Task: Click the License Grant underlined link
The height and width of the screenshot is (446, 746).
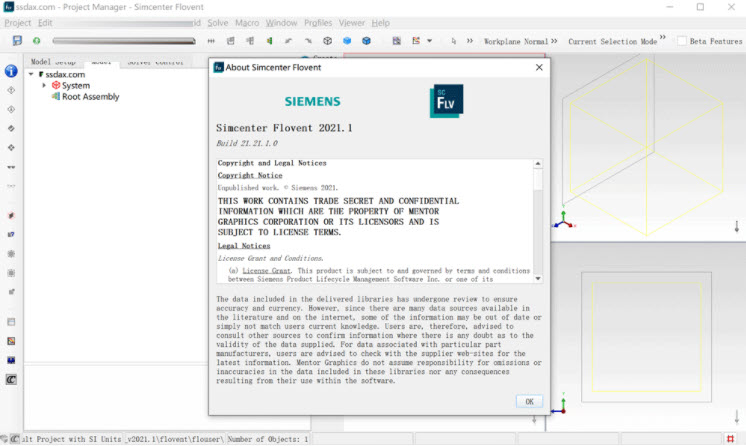Action: 266,270
